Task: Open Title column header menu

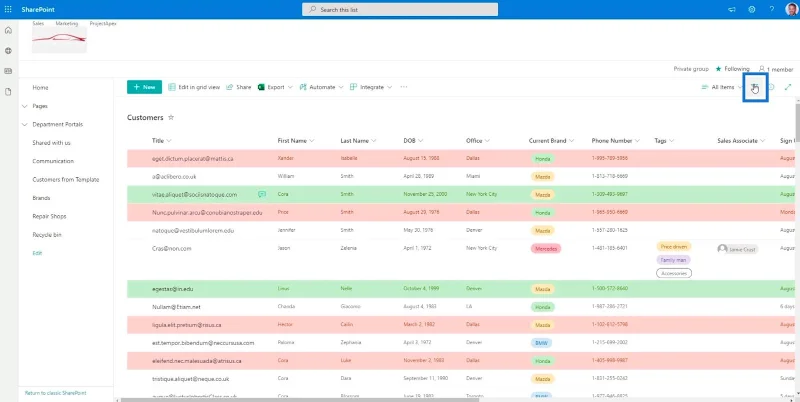Action: point(162,141)
